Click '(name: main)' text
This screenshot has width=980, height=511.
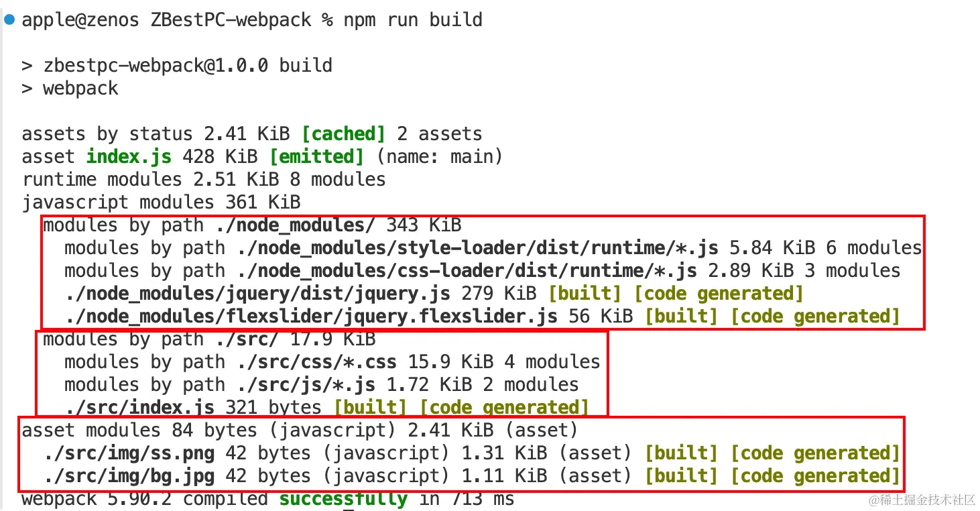pyautogui.click(x=439, y=156)
